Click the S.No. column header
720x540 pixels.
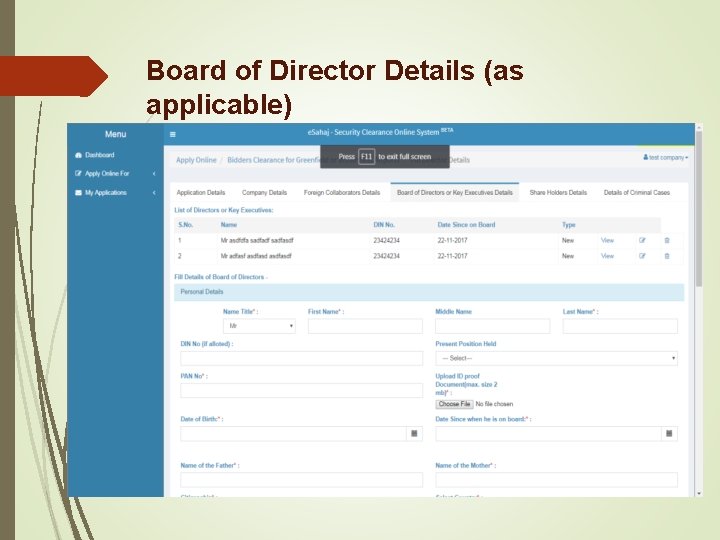[186, 225]
